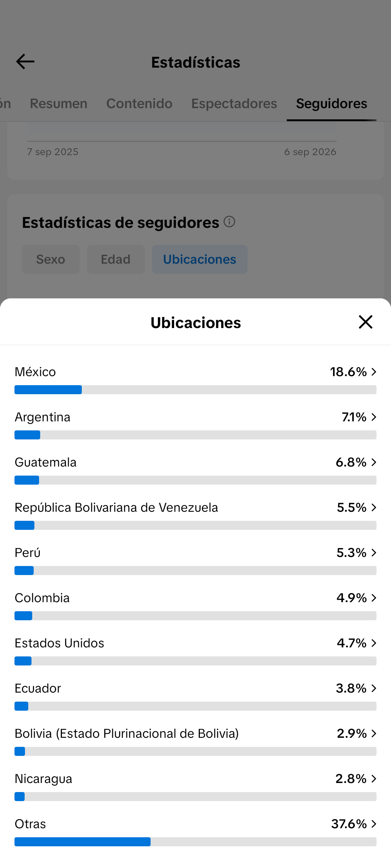
Task: Go back using the arrow icon
Action: tap(25, 62)
